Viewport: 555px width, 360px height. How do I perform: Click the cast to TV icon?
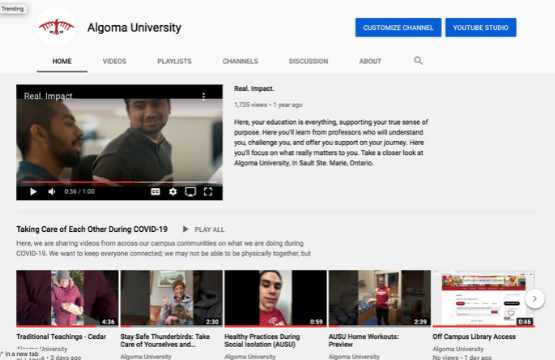click(190, 192)
